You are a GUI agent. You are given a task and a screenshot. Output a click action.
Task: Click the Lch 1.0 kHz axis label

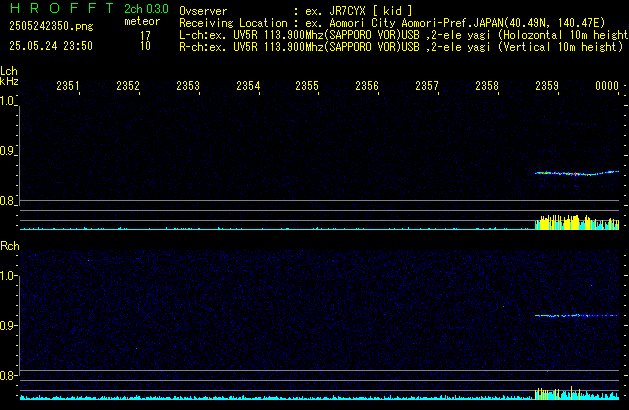point(7,101)
